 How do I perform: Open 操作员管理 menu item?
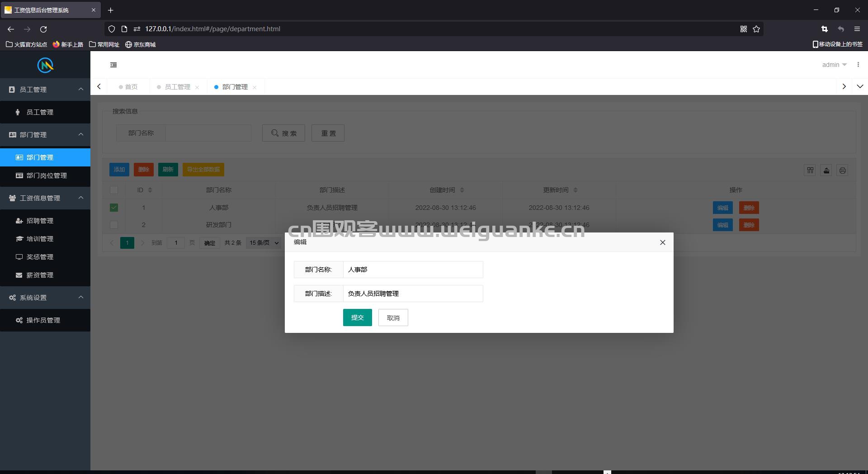45,320
